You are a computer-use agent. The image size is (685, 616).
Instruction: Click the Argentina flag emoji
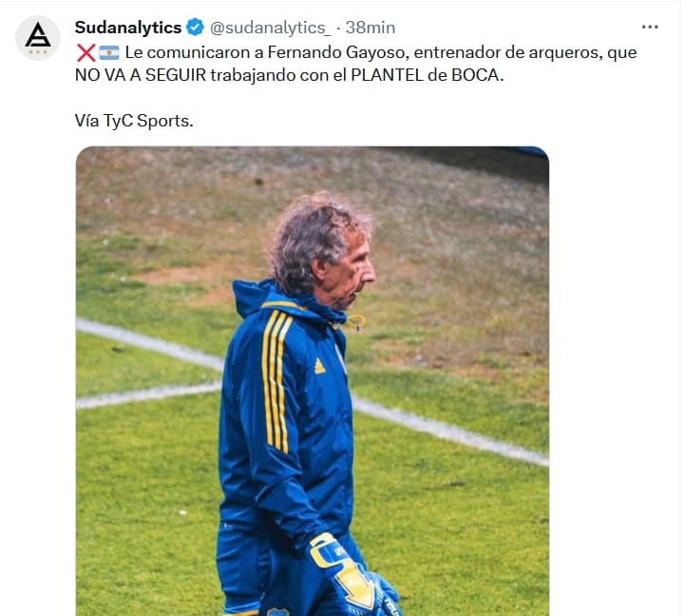108,53
